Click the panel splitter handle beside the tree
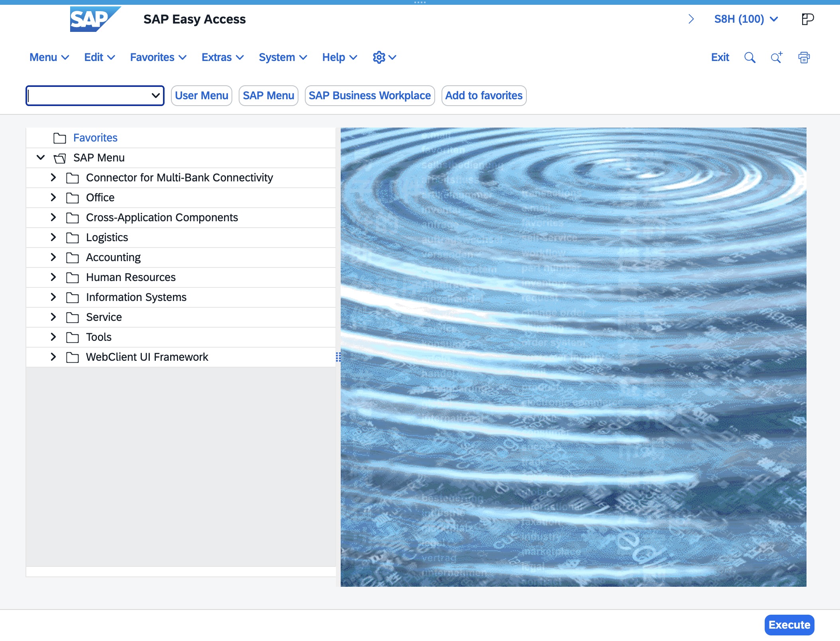Screen dimensions: 840x641 click(338, 357)
